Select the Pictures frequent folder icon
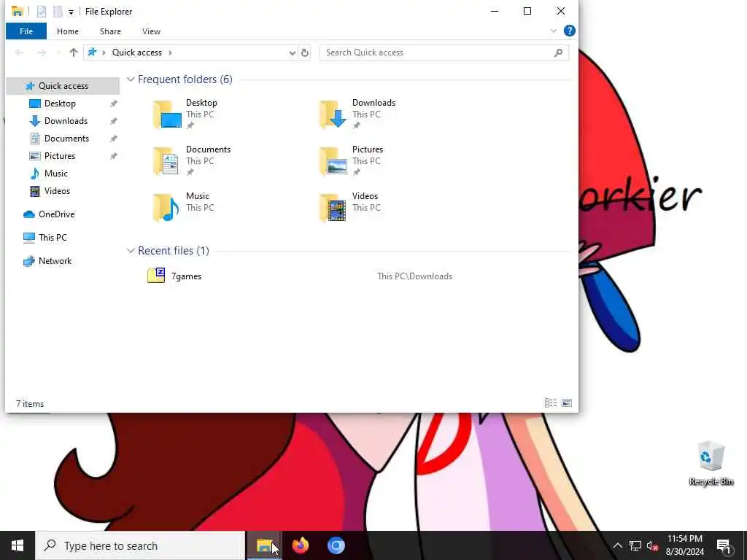This screenshot has height=560, width=747. point(333,161)
